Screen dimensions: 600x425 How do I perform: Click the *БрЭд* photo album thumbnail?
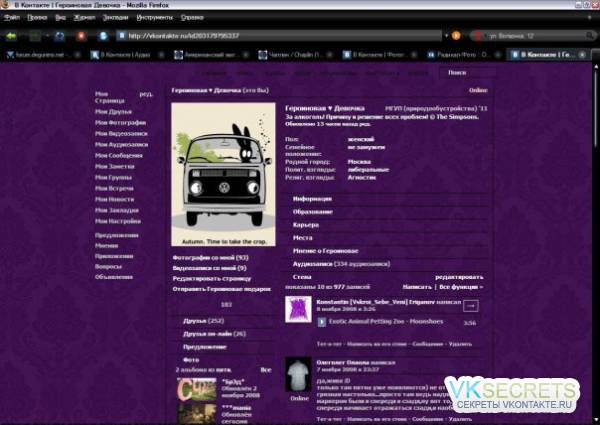click(197, 389)
